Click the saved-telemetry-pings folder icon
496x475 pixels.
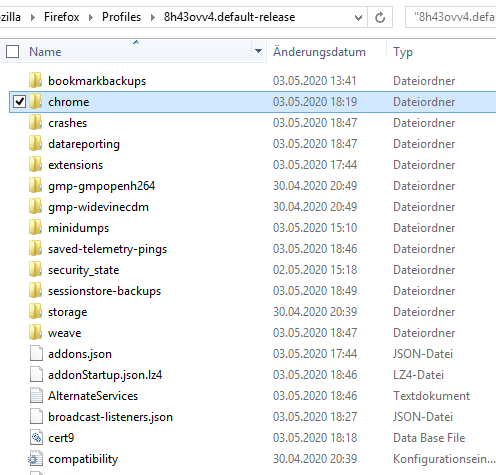point(35,248)
